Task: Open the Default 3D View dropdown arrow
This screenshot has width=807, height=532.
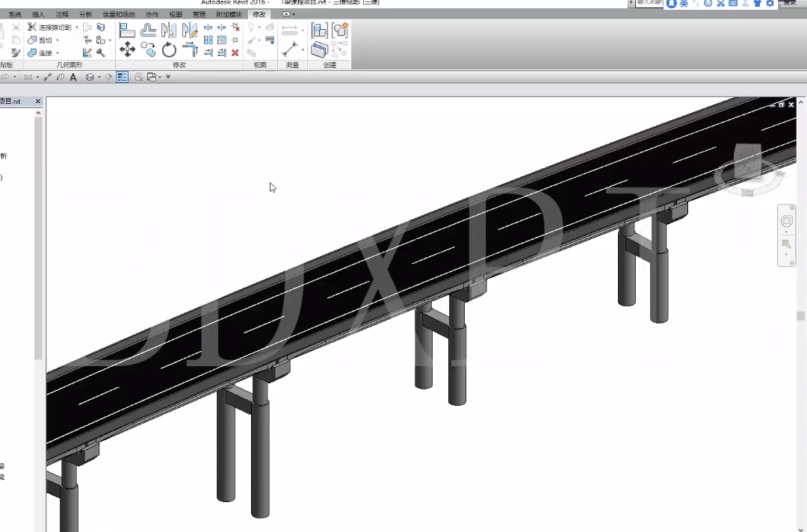Action: click(99, 77)
